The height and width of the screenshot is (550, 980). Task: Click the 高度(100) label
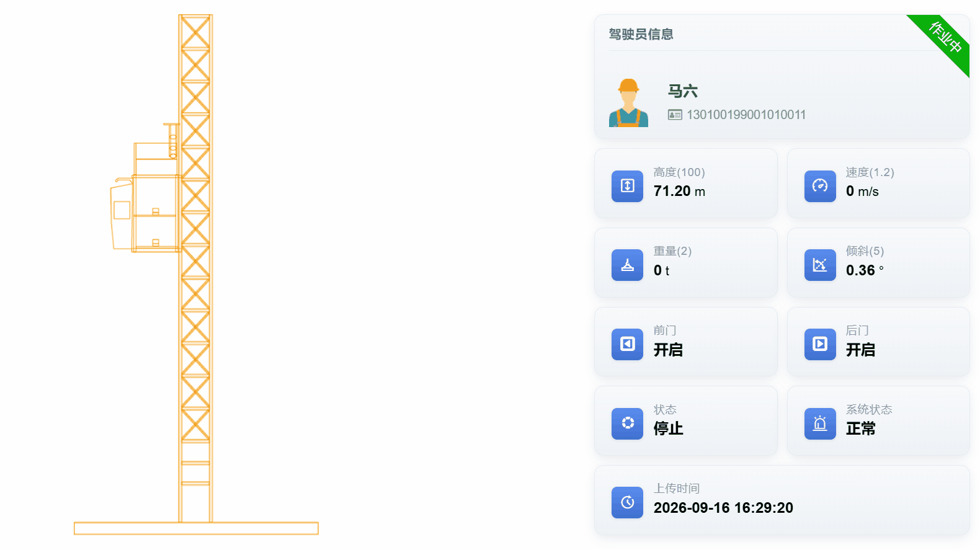tap(679, 172)
